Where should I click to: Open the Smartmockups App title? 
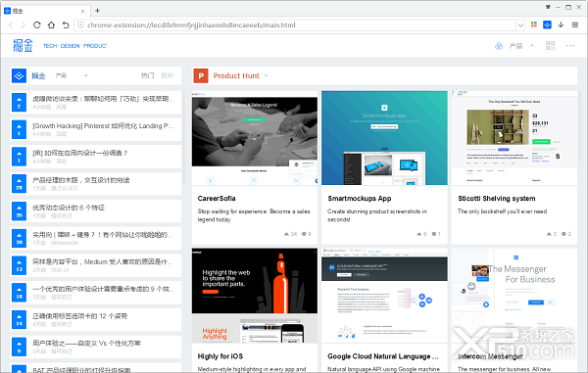360,199
